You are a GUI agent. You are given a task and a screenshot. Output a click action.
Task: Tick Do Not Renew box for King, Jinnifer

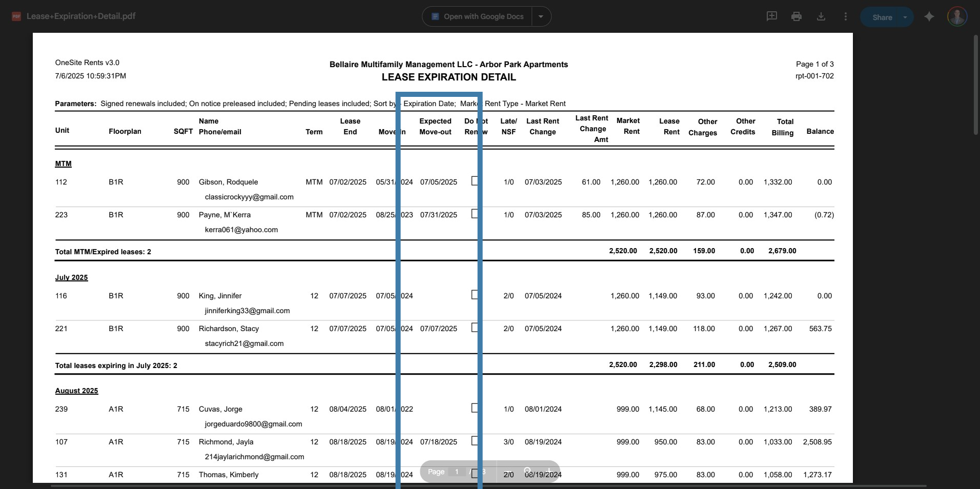coord(474,295)
